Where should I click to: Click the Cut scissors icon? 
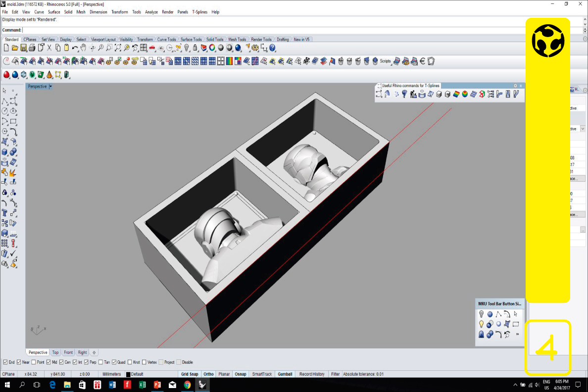tap(49, 48)
